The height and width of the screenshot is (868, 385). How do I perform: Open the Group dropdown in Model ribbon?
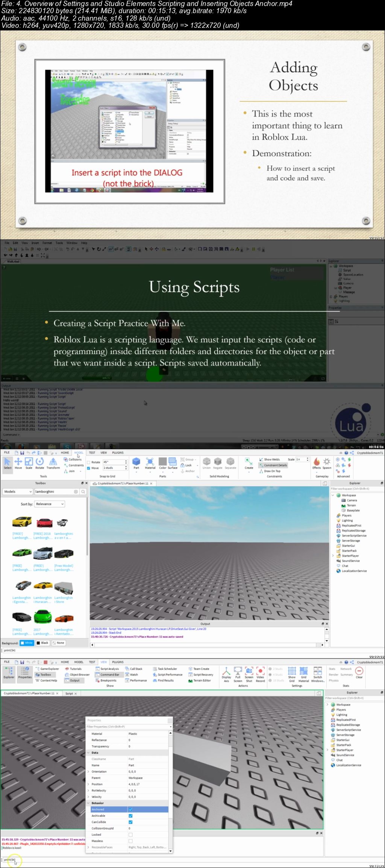point(189,459)
